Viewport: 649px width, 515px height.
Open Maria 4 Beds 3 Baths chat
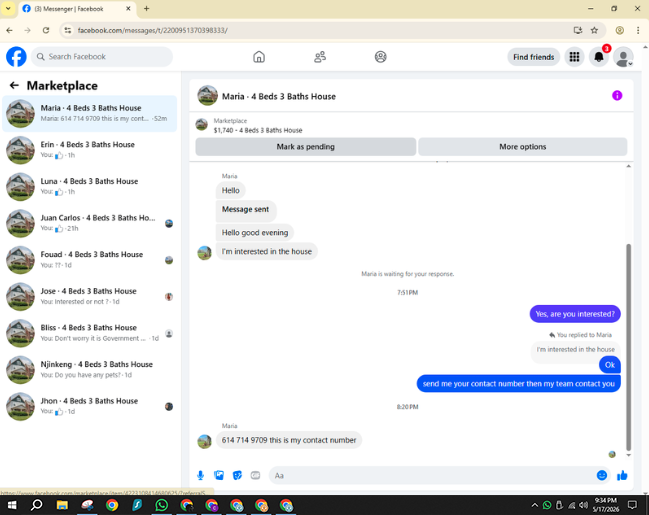pos(89,113)
